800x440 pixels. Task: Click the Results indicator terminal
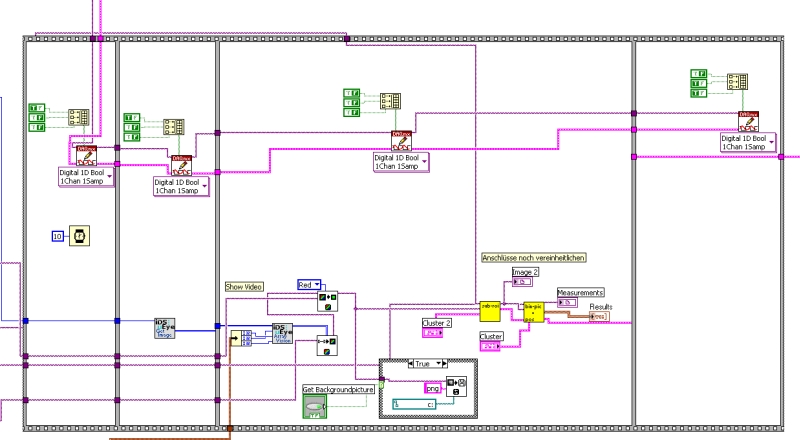point(599,316)
